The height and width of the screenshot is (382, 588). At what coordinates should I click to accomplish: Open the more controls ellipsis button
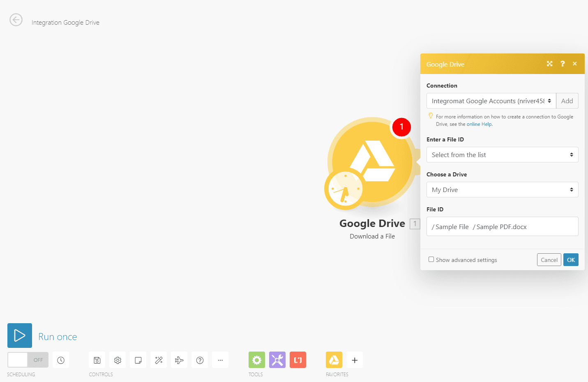[x=220, y=360]
